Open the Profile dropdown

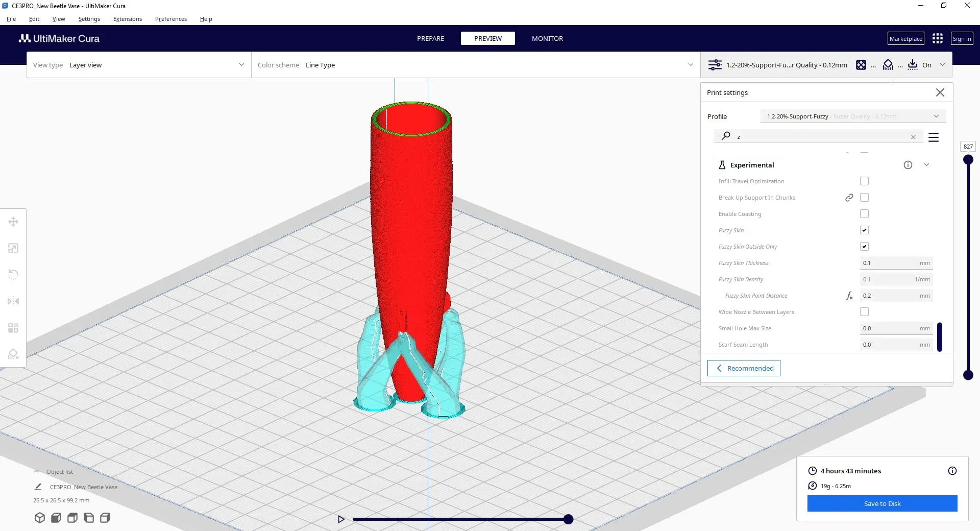coord(853,116)
